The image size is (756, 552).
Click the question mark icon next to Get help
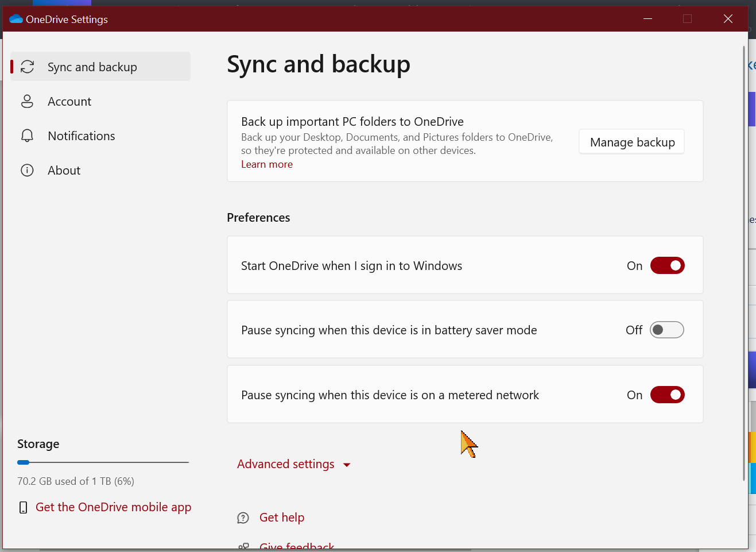(243, 518)
